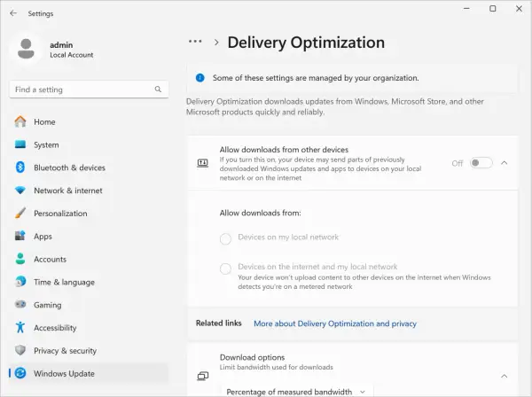
Task: Open Bluetooth & devices settings
Action: (x=89, y=167)
